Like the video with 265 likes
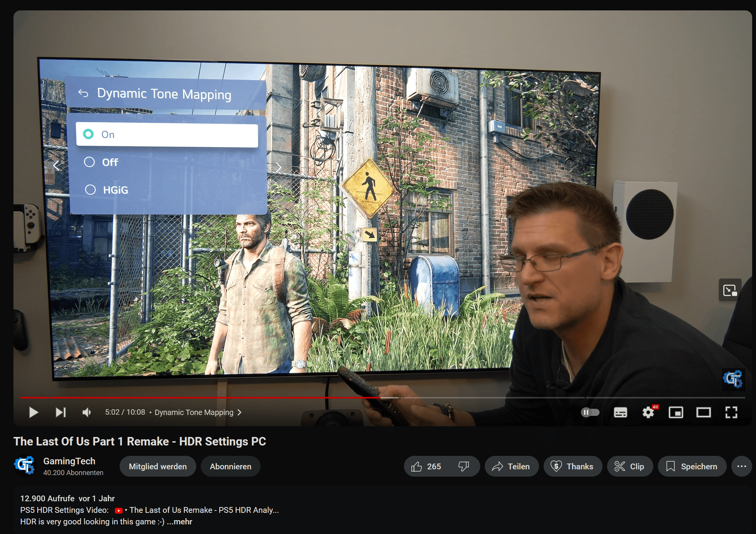 (427, 466)
